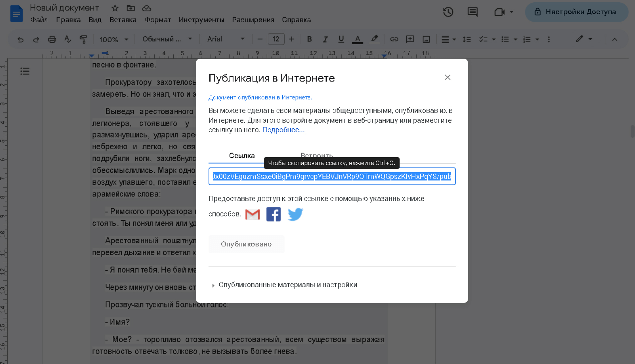Open the Вставка menu

(x=123, y=20)
